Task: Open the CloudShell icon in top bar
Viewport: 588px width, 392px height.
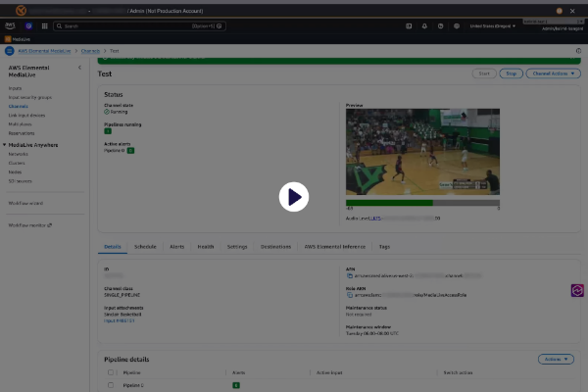Action: coord(409,25)
